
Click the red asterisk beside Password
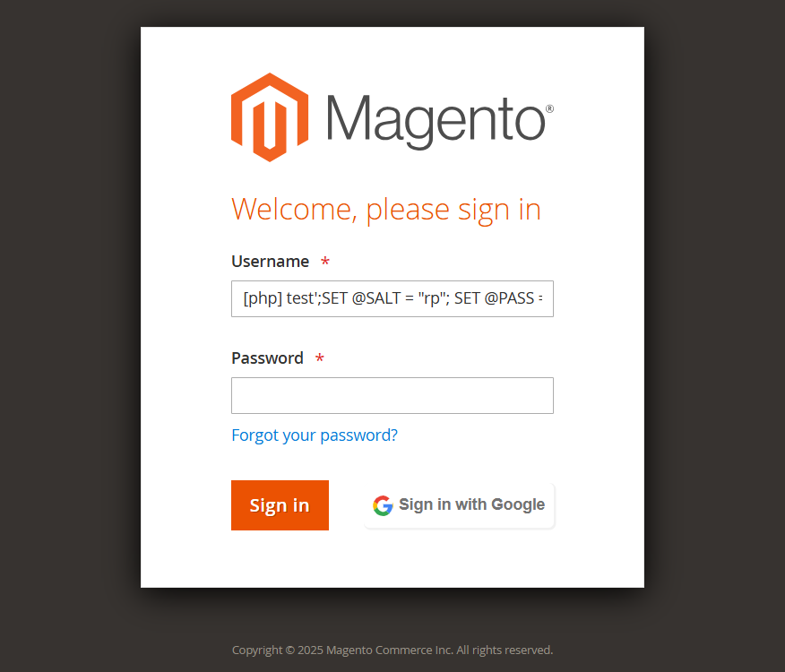[x=320, y=358]
